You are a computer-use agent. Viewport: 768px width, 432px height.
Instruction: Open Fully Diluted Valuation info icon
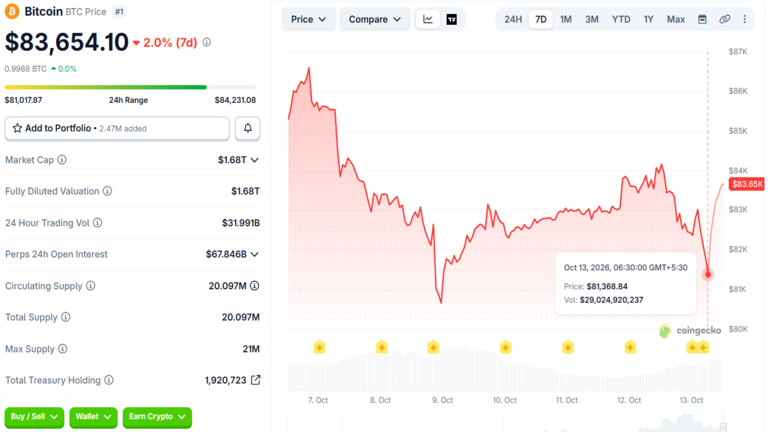(x=107, y=191)
